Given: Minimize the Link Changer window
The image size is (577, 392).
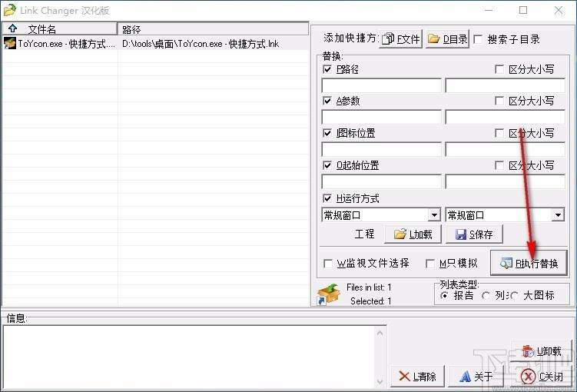Looking at the screenshot, I should click(489, 10).
